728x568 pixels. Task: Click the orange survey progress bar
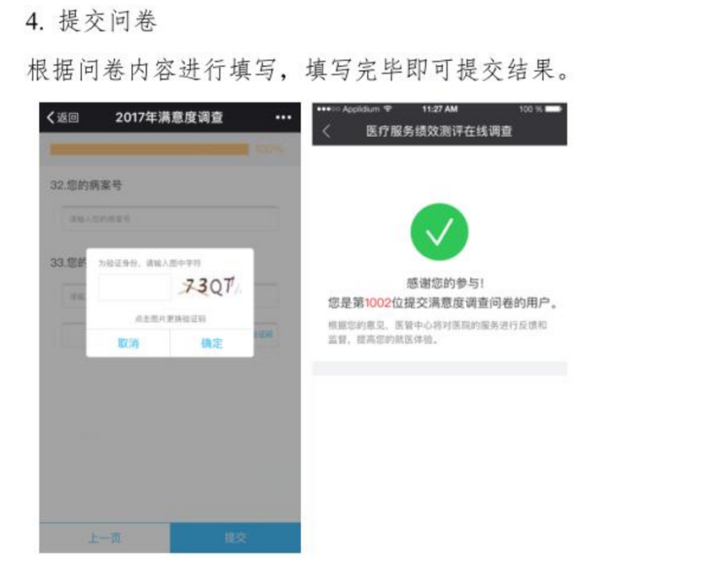(150, 149)
